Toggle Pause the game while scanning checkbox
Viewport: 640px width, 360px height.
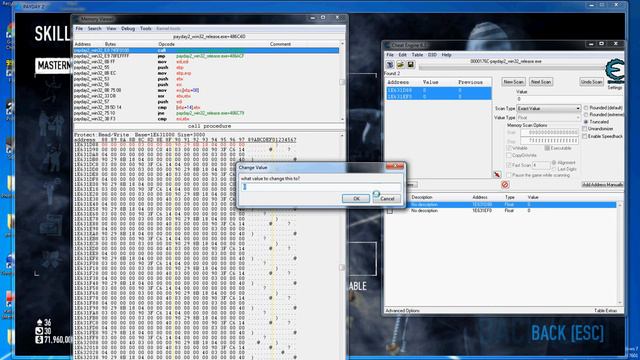[509, 175]
